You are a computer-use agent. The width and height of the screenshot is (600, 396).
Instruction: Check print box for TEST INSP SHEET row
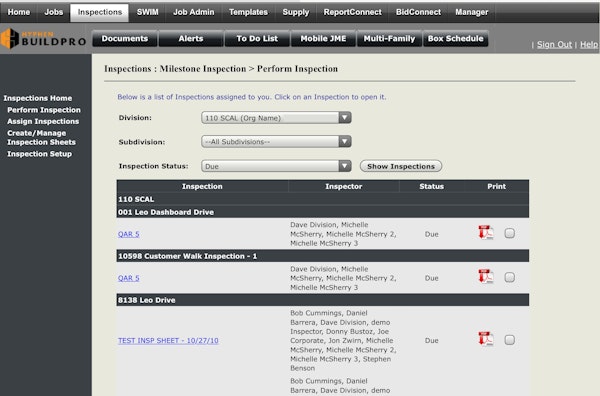(x=509, y=340)
